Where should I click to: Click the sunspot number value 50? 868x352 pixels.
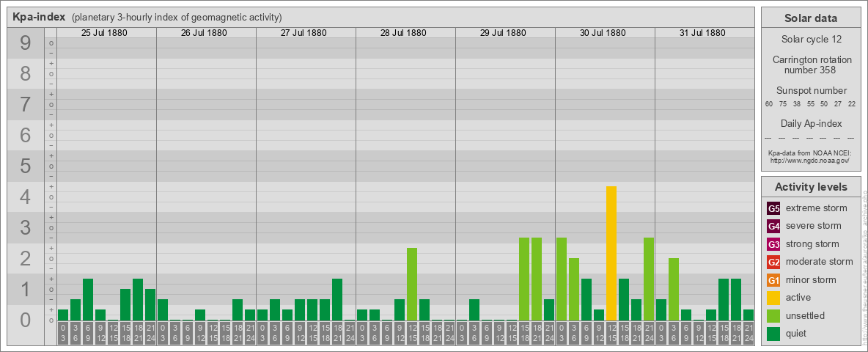[824, 104]
